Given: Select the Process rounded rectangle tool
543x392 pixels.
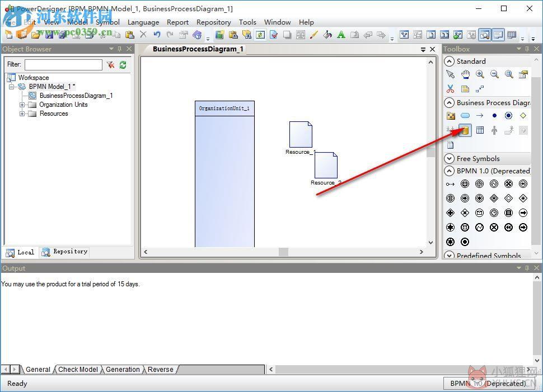Looking at the screenshot, I should tap(465, 116).
